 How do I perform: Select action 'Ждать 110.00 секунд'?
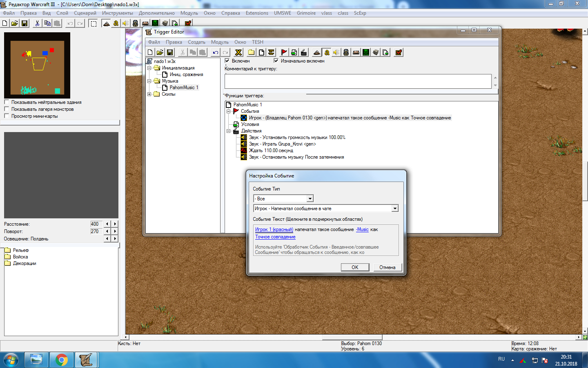(x=271, y=150)
